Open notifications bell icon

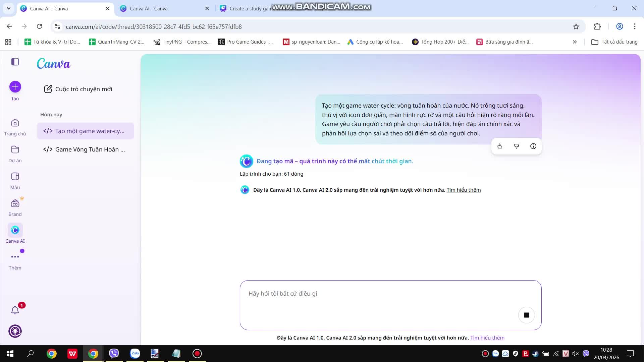(x=15, y=310)
